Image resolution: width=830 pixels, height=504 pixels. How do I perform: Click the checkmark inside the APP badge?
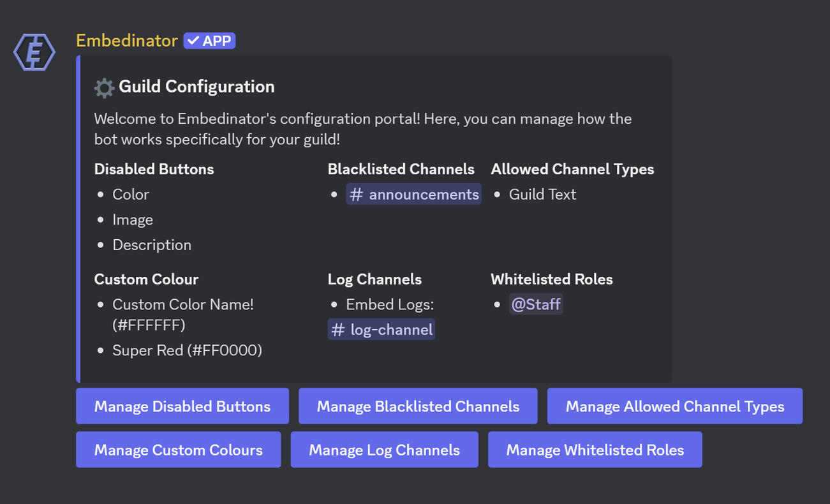[x=193, y=41]
